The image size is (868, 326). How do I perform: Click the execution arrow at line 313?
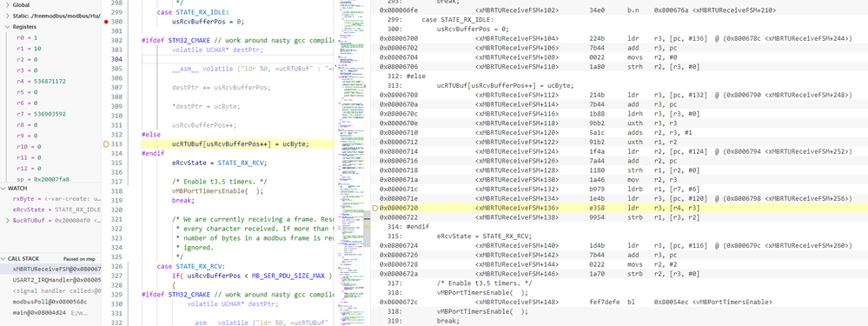pyautogui.click(x=106, y=144)
